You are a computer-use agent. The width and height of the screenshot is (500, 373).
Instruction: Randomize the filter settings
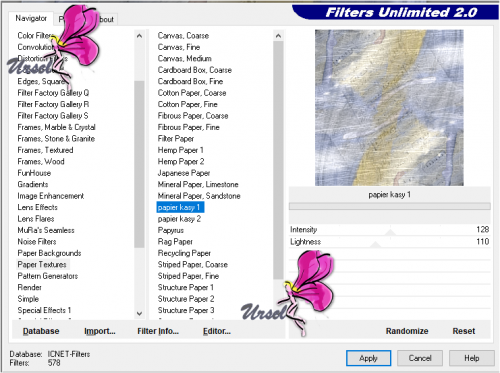point(407,331)
